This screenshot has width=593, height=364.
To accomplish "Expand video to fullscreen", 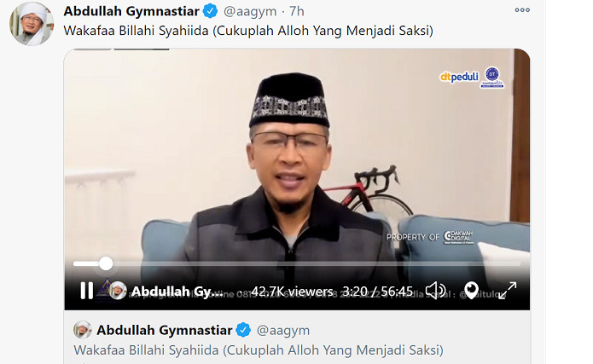I will (x=507, y=291).
